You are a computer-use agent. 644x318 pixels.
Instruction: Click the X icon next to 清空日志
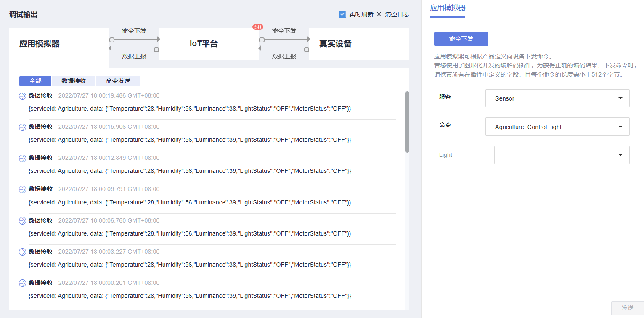tap(379, 14)
